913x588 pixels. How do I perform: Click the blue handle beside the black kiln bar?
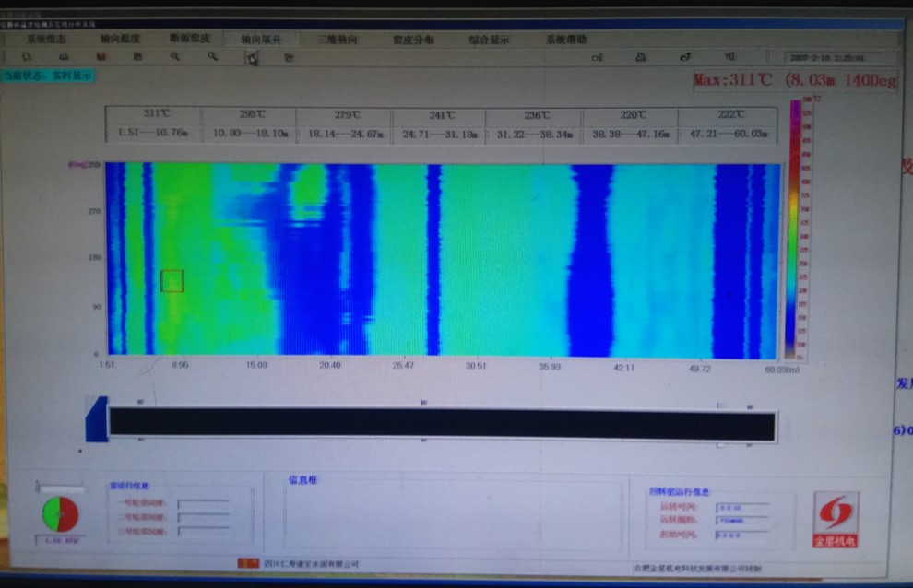click(x=97, y=419)
